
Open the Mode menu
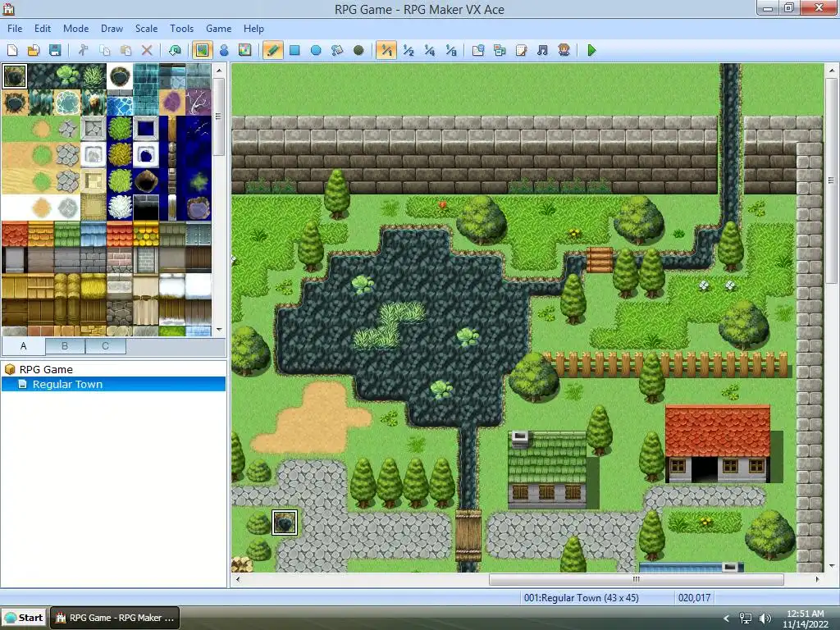tap(75, 29)
